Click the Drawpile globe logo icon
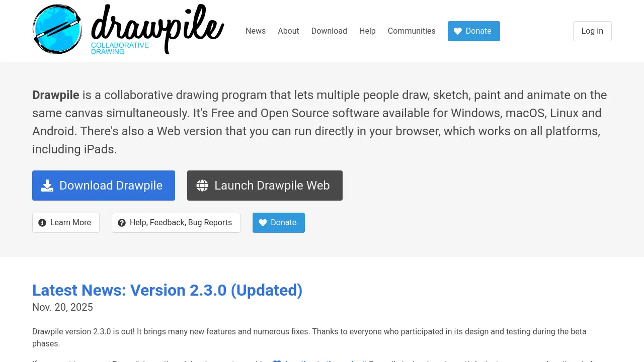 (x=57, y=29)
